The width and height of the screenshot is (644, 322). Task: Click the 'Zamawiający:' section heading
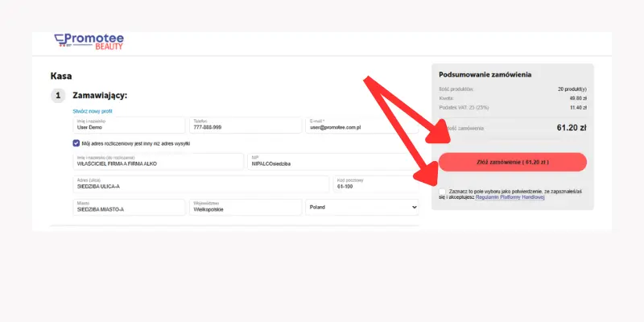tap(100, 96)
